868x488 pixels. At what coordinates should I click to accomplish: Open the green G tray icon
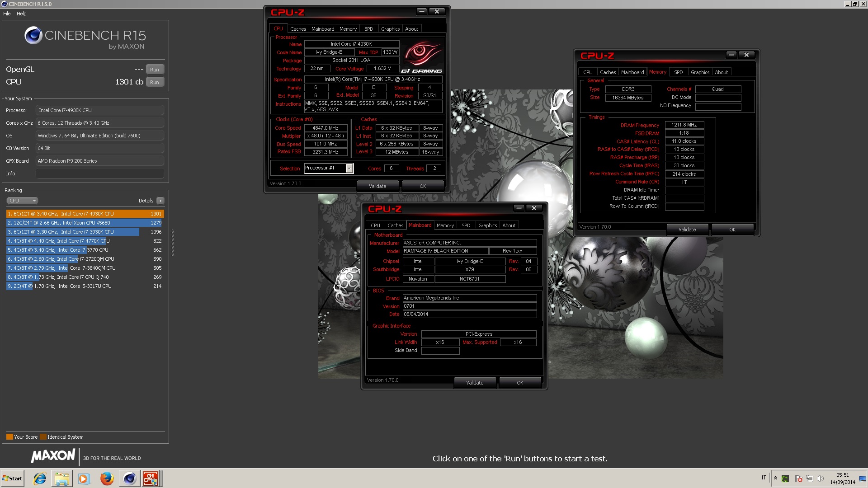(785, 479)
